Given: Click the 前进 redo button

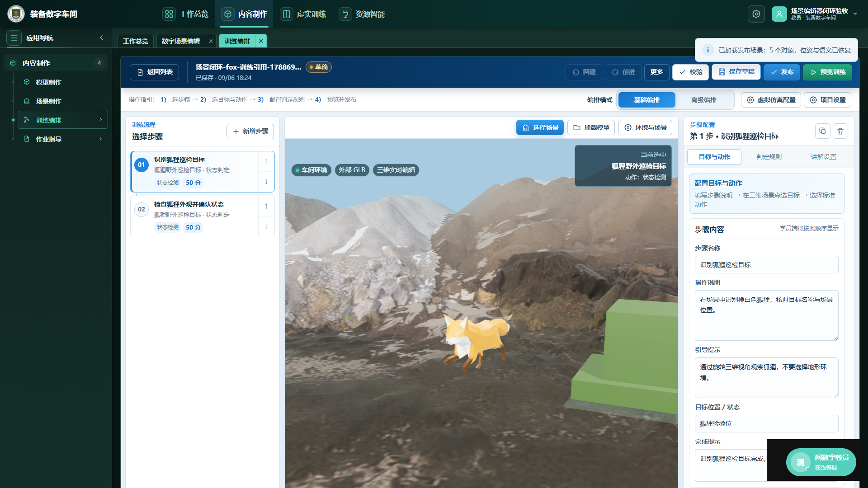Looking at the screenshot, I should click(623, 72).
